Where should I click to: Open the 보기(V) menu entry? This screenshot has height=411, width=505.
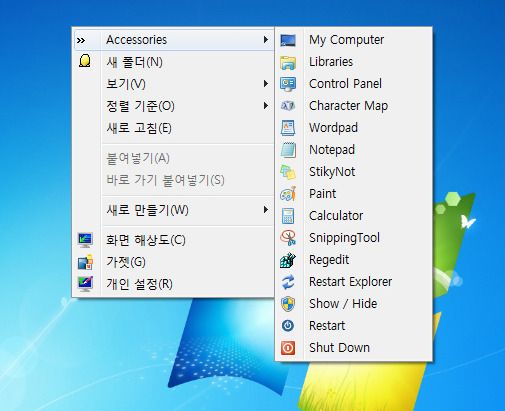(173, 84)
